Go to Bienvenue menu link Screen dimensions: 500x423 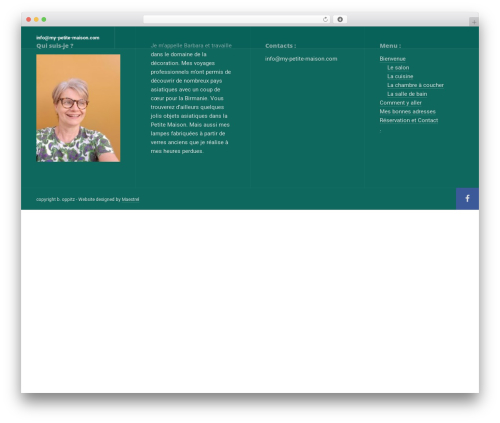tap(392, 59)
